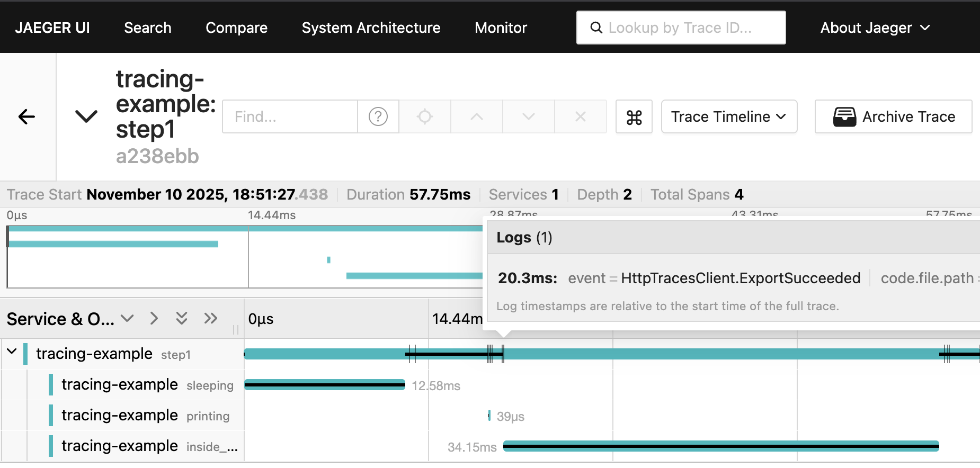Click the JAEGER UI logo link

pos(52,28)
